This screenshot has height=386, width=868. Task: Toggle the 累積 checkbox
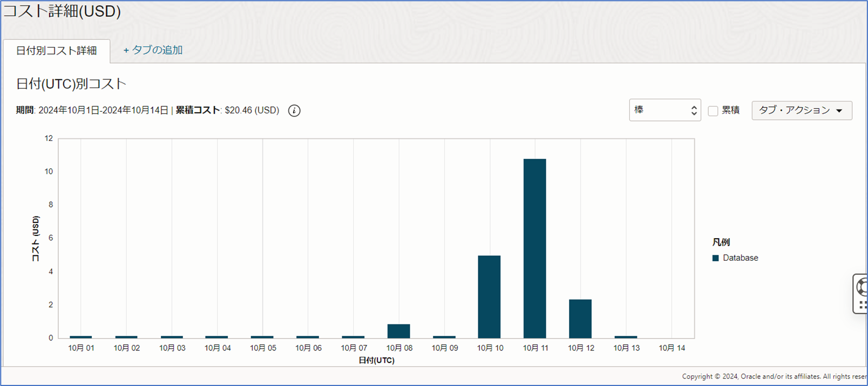point(713,111)
